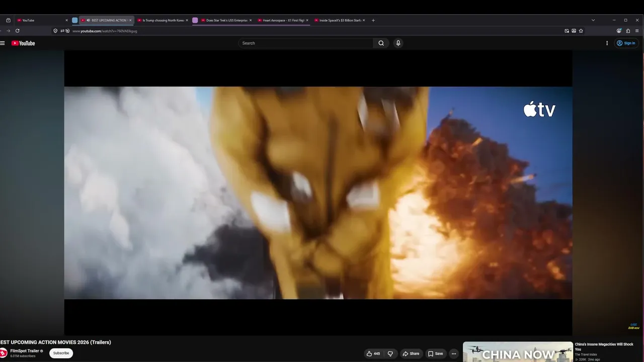Reload the page with refresh button
The image size is (644, 362).
coord(17,31)
